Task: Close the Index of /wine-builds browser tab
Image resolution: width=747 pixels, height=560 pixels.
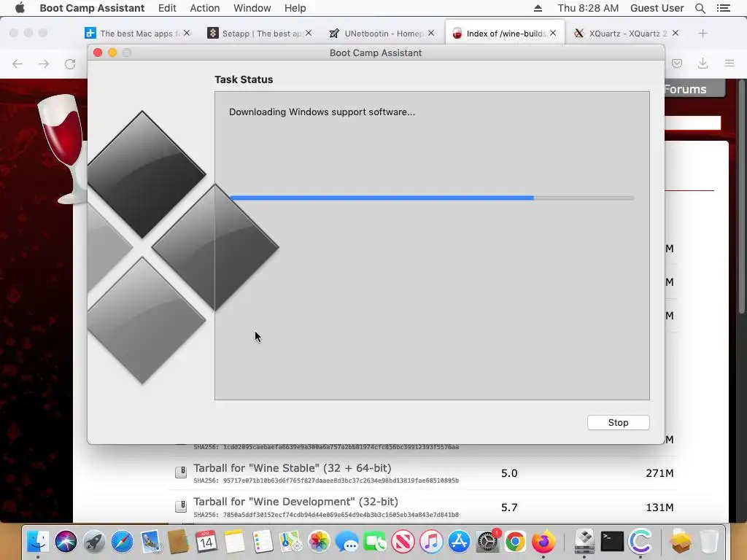Action: click(x=553, y=33)
